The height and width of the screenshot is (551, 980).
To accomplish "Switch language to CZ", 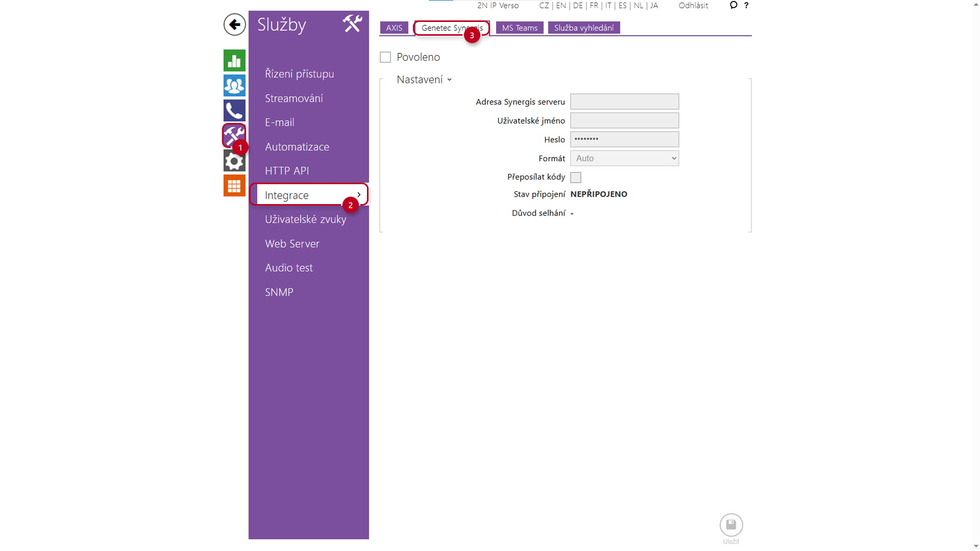I will [544, 6].
